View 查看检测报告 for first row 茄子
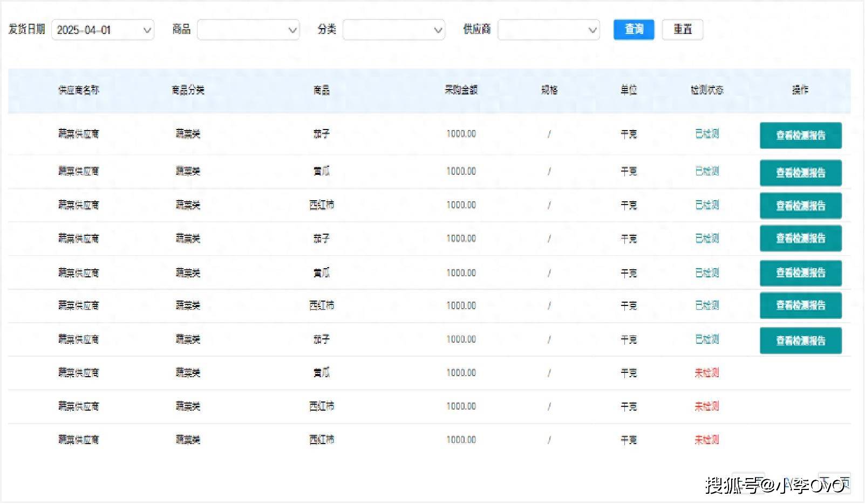The image size is (865, 504). [800, 135]
